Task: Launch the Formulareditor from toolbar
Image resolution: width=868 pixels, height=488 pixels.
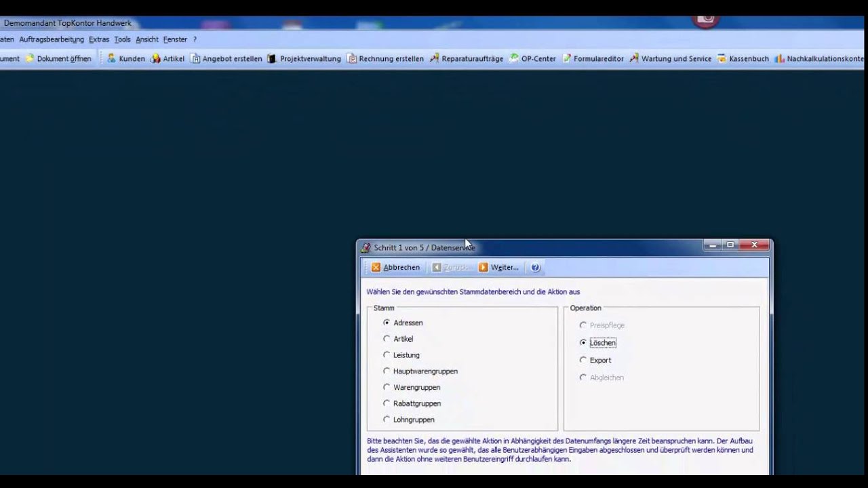Action: (x=593, y=59)
